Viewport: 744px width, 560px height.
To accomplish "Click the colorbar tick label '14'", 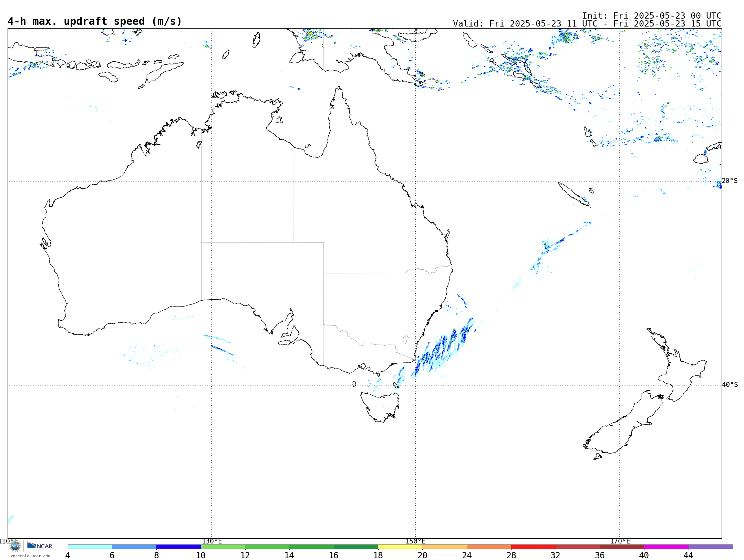I will click(289, 555).
